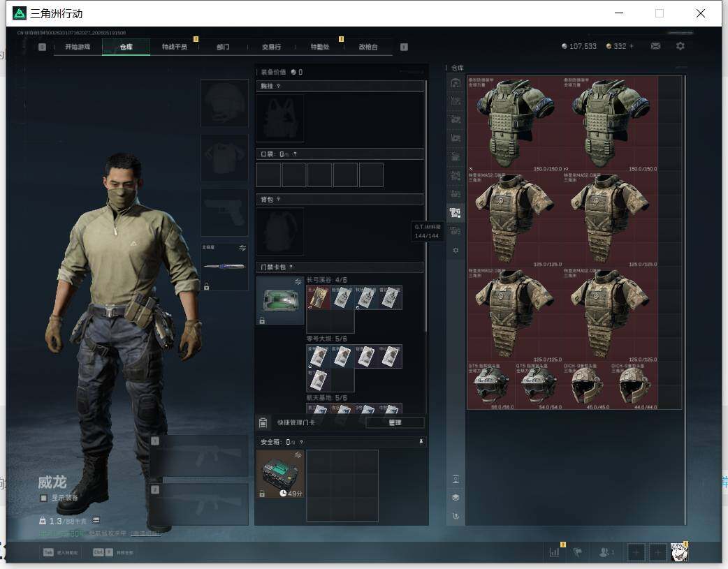Click the help mark beside 门禁卡包
Image resolution: width=728 pixels, height=569 pixels.
click(291, 267)
